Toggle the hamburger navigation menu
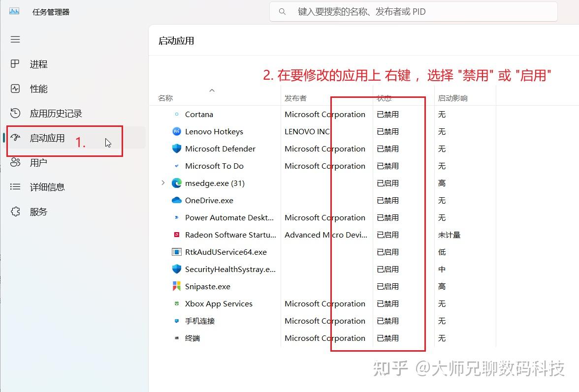 tap(15, 39)
